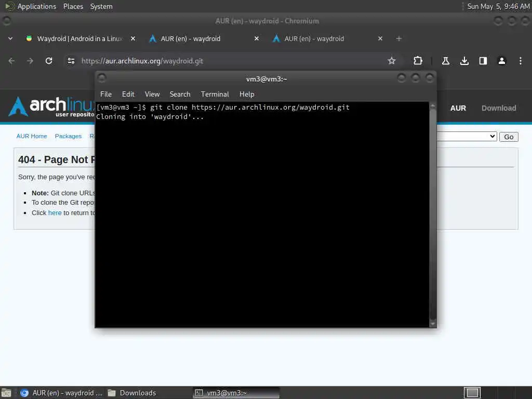The height and width of the screenshot is (399, 532).
Task: Click the Arch Linux logo
Action: click(51, 107)
